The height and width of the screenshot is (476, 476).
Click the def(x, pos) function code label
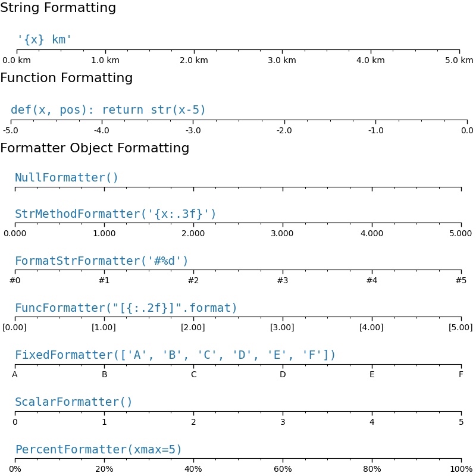[x=108, y=110]
